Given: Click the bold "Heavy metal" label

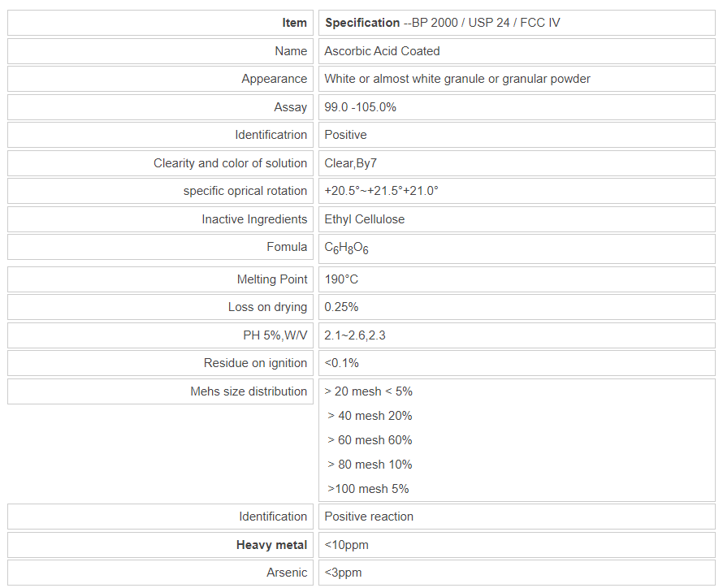Looking at the screenshot, I should pos(271,545).
